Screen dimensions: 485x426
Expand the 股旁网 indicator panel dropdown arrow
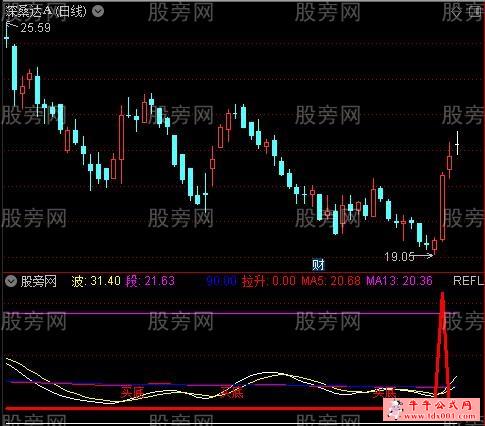point(11,281)
